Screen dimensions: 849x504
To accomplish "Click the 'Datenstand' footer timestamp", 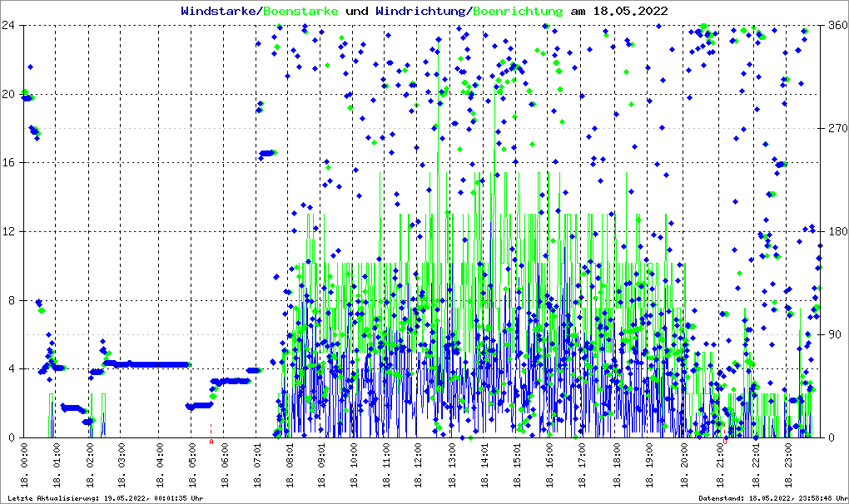I will click(772, 498).
